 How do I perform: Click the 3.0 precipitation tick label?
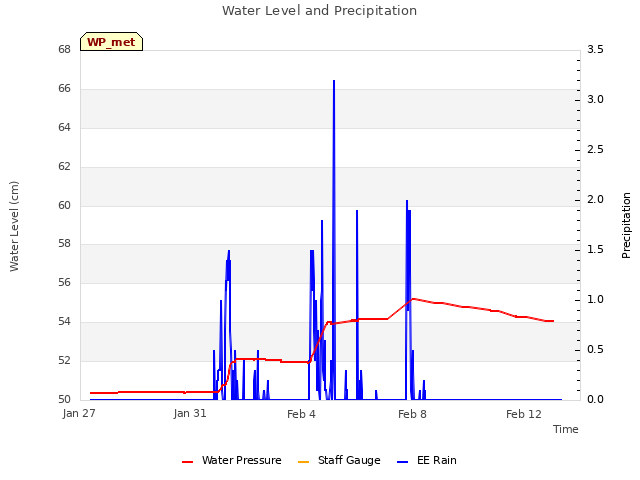(x=595, y=100)
